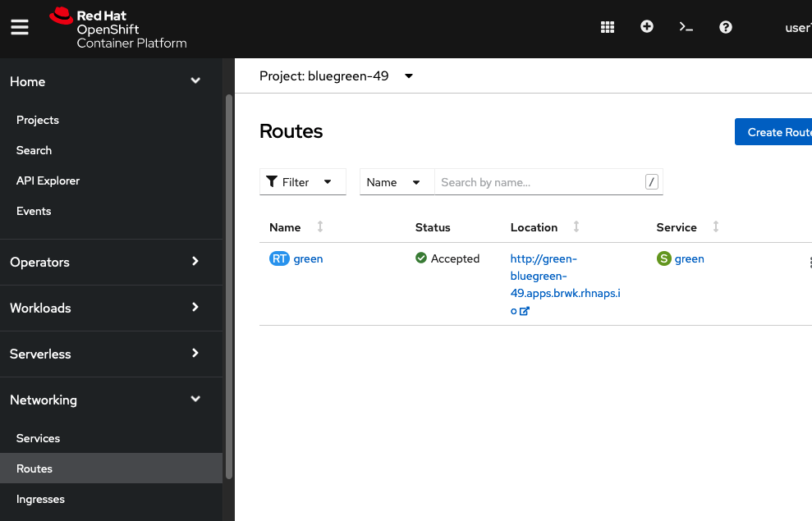Viewport: 812px width, 521px height.
Task: Open the web terminal icon
Action: tap(686, 27)
